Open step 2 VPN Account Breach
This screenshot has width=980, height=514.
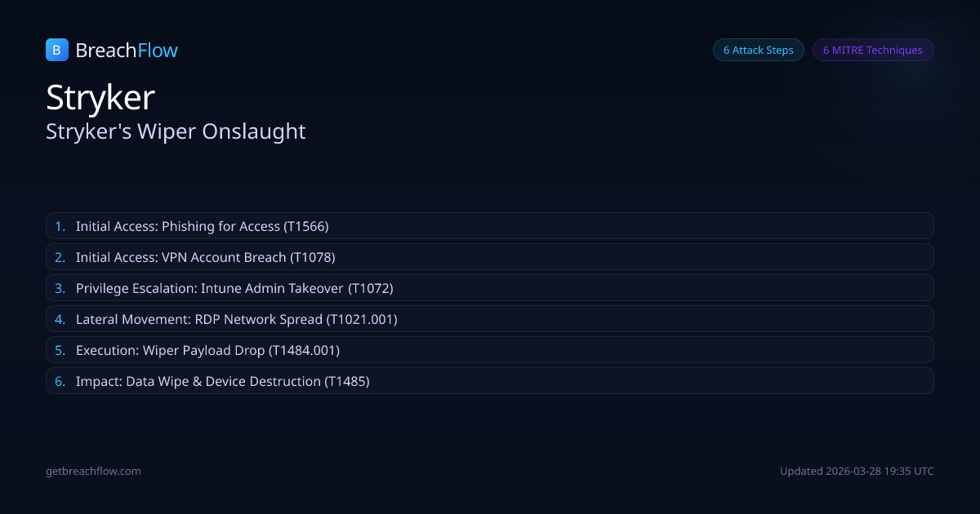click(206, 257)
